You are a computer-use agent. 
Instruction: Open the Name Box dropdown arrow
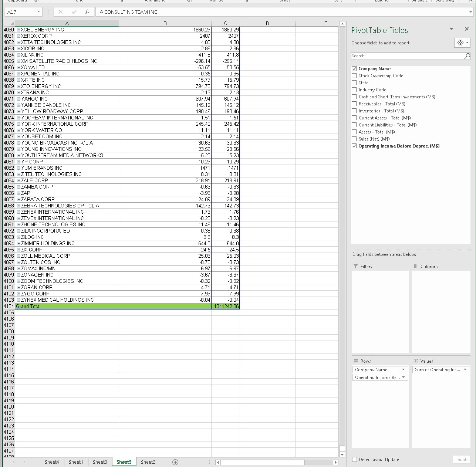click(x=38, y=11)
